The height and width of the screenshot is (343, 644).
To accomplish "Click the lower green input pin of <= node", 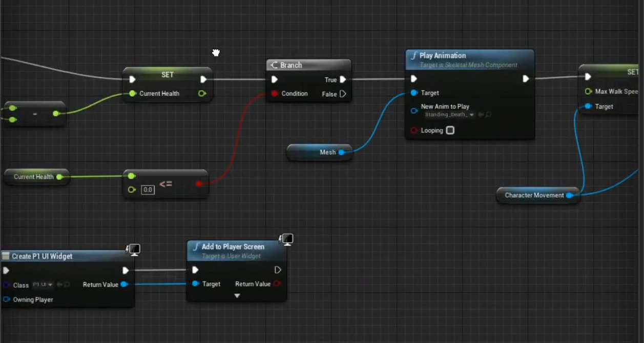I will [x=132, y=190].
